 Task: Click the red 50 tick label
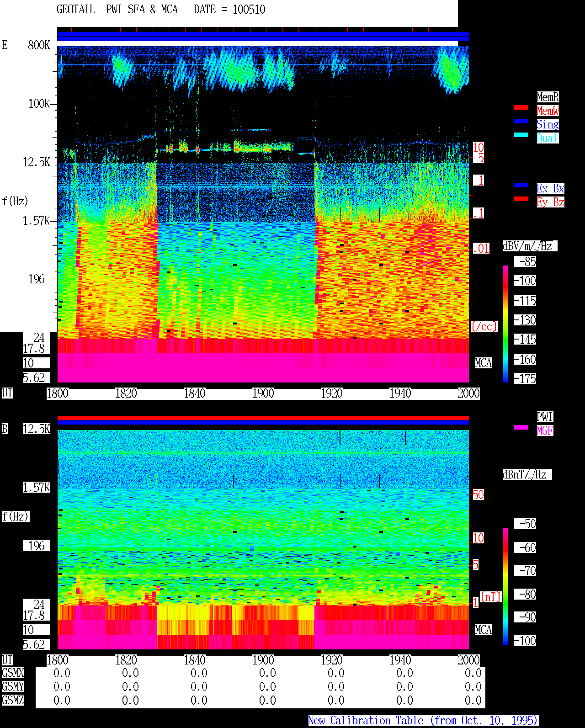click(x=478, y=494)
